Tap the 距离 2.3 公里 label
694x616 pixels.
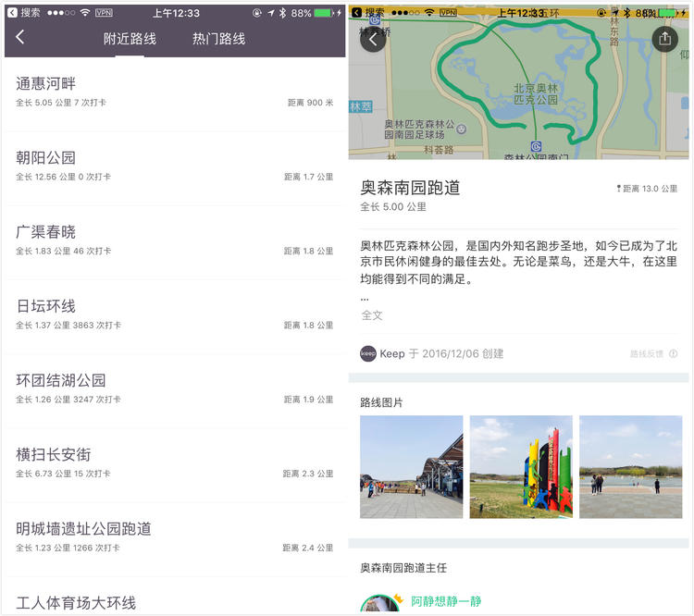coord(308,474)
